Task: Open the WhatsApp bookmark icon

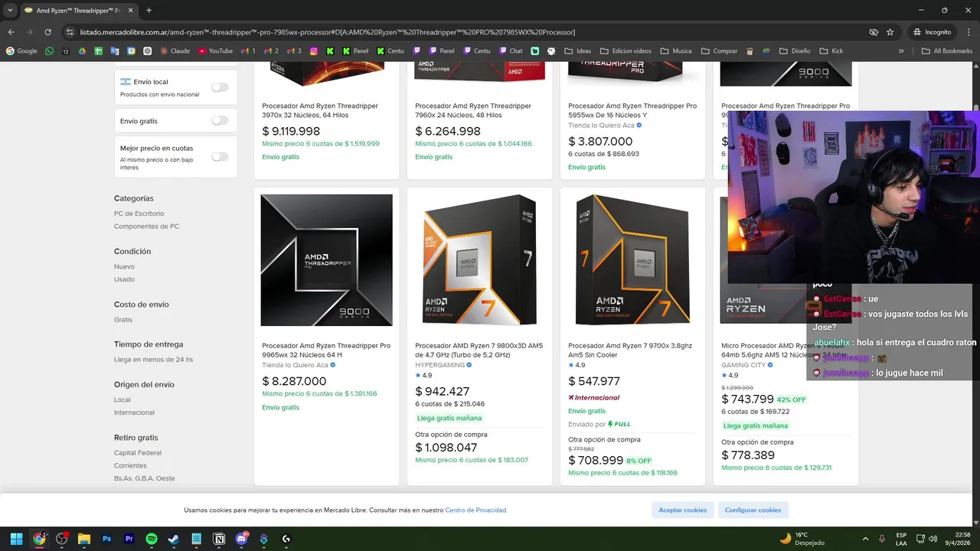Action: pyautogui.click(x=50, y=51)
